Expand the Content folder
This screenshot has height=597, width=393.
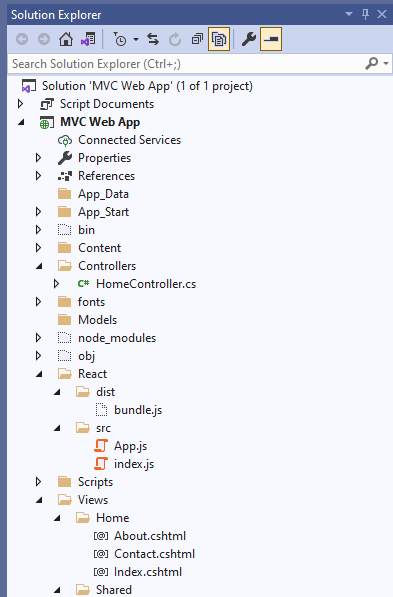pyautogui.click(x=38, y=248)
